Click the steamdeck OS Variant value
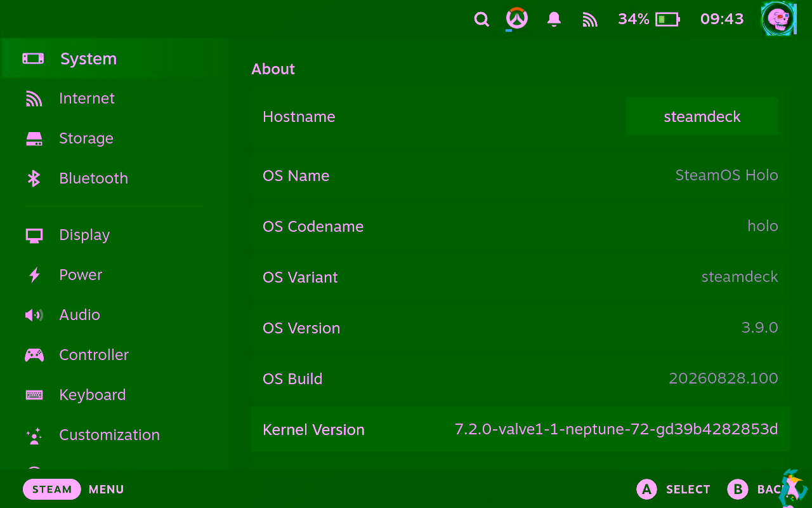This screenshot has width=812, height=508. tap(740, 277)
